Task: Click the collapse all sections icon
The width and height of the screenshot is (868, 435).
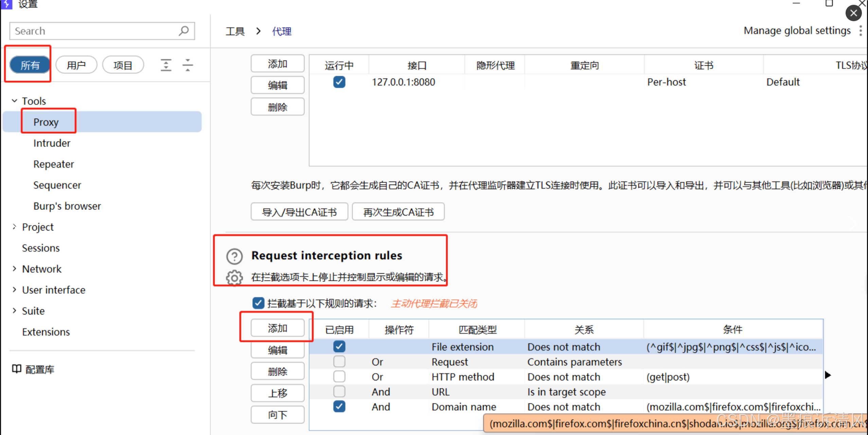Action: coord(187,65)
